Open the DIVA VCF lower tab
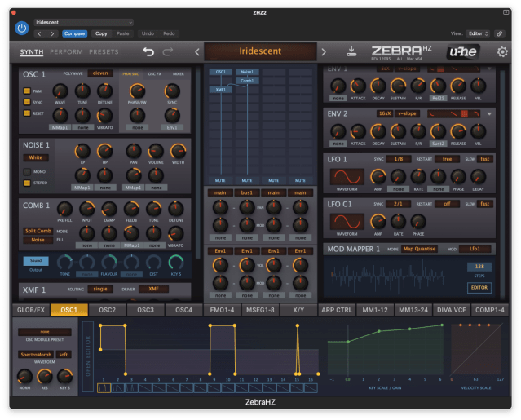This screenshot has width=521, height=420. (452, 310)
